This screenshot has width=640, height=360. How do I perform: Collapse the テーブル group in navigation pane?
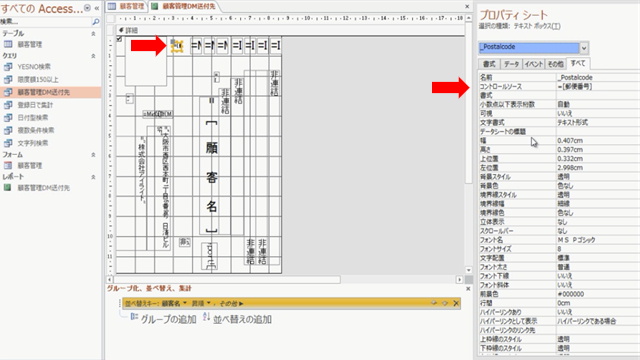pyautogui.click(x=93, y=34)
